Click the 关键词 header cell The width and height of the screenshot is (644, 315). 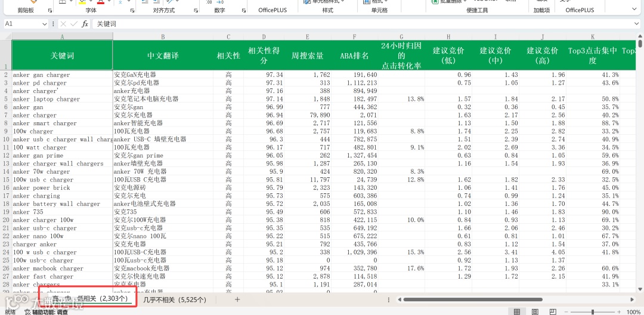62,55
